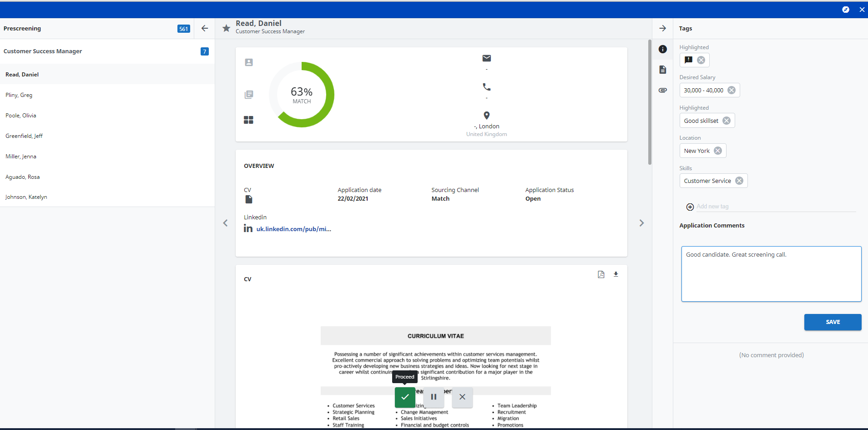
Task: Select Greenfield, Jeff in candidate list
Action: click(107, 136)
